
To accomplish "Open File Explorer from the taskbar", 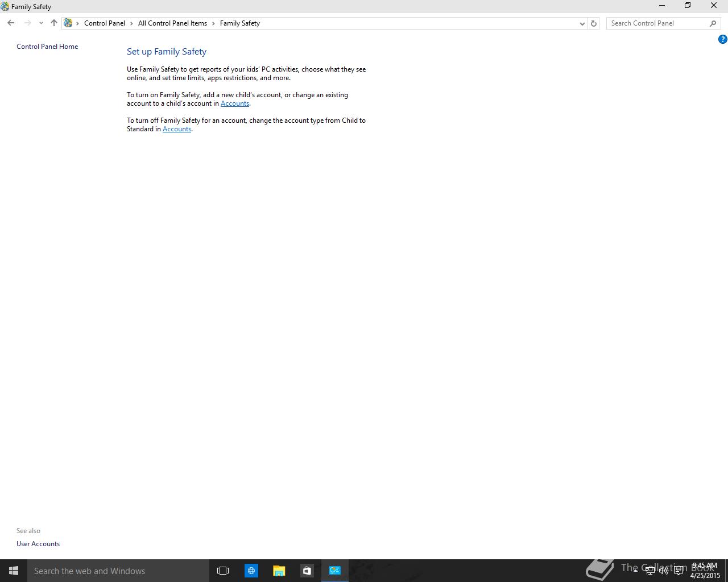I will point(279,571).
